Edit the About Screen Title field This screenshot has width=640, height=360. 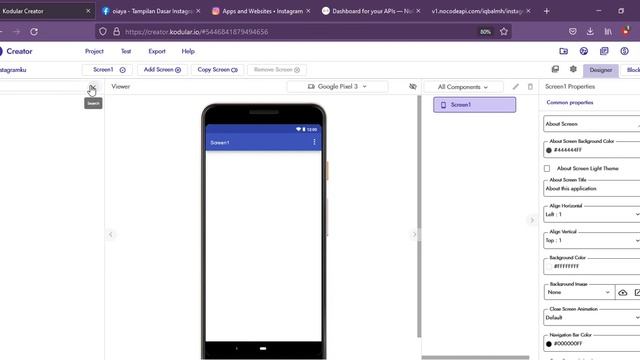[591, 188]
